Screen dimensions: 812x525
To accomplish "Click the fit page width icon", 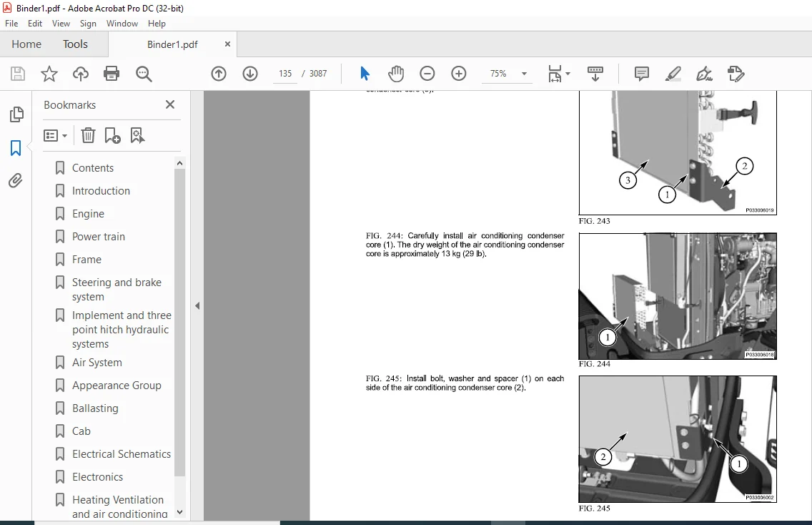I will [x=555, y=74].
